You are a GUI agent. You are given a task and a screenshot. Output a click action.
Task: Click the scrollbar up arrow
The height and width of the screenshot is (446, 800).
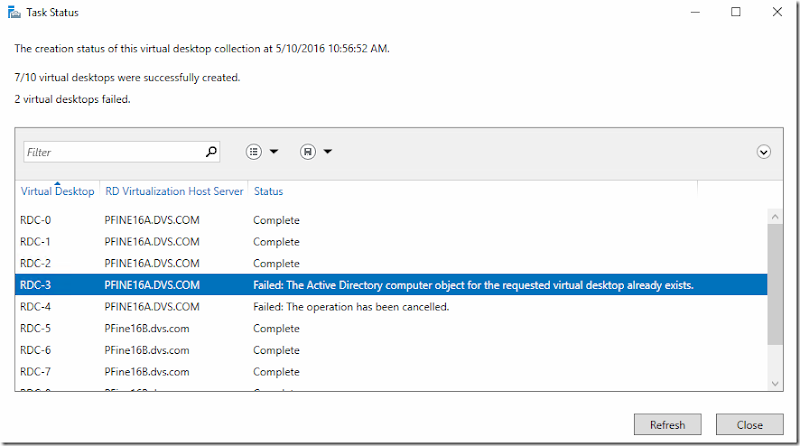pos(774,215)
